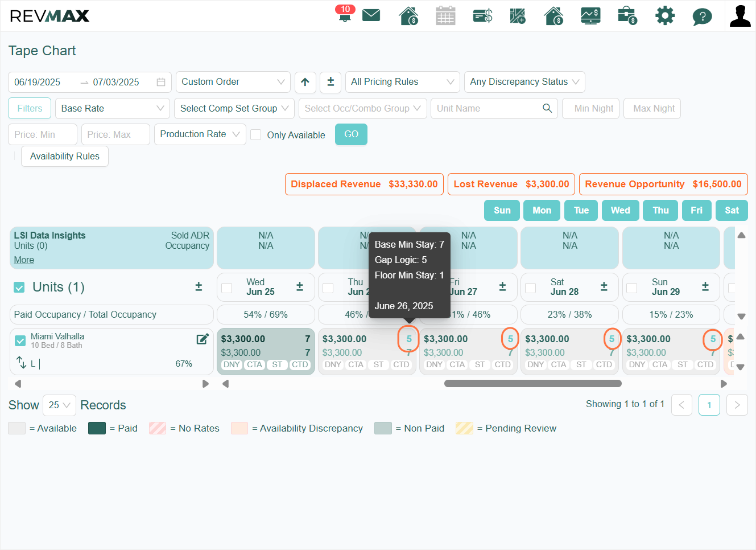
Task: Edit the Miami Valhalla unit
Action: pyautogui.click(x=203, y=339)
